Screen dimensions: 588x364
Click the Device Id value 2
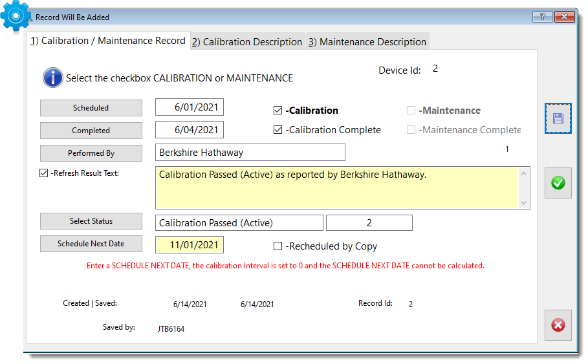pos(435,69)
